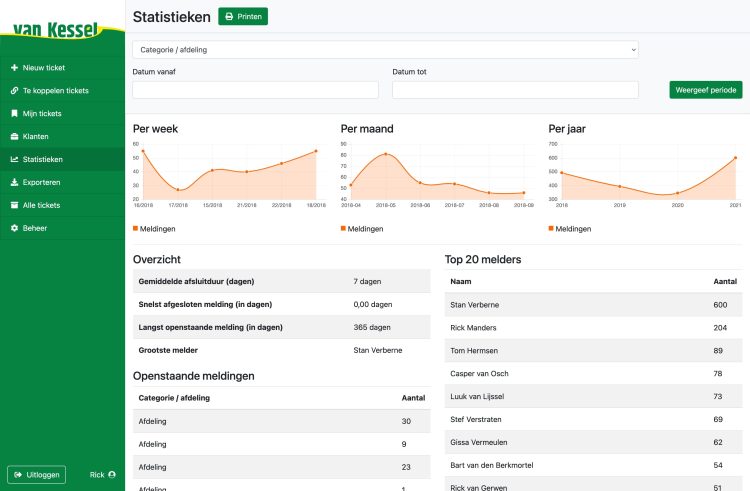The image size is (750, 491).
Task: Click the gear icon beside Beheer
Action: coord(14,229)
